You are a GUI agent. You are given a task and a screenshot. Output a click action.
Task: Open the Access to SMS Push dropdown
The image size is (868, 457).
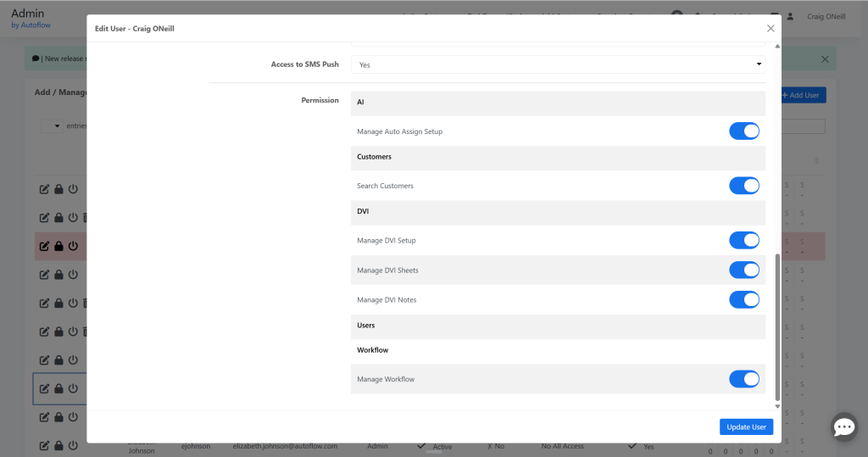coord(558,64)
